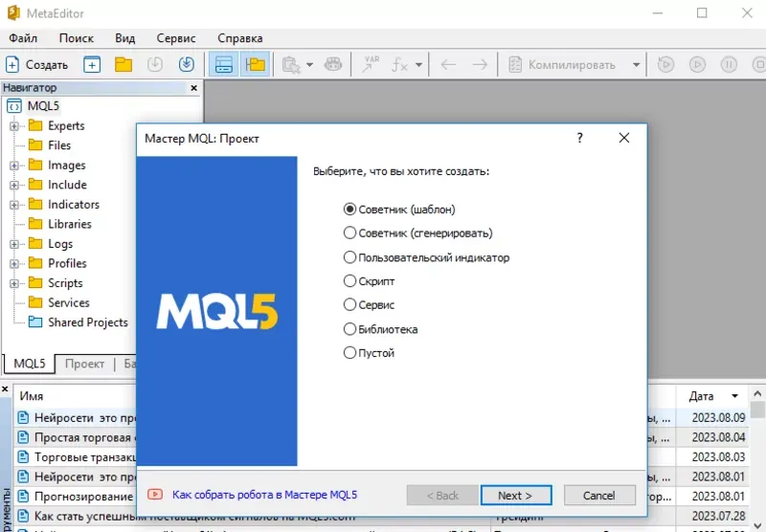Click the red video play icon

click(x=155, y=495)
